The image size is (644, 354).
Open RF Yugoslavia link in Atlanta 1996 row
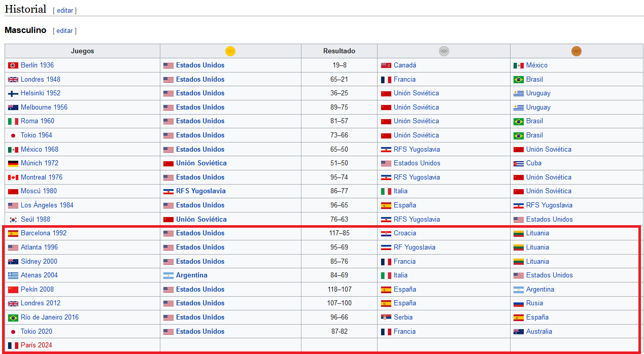pyautogui.click(x=415, y=247)
